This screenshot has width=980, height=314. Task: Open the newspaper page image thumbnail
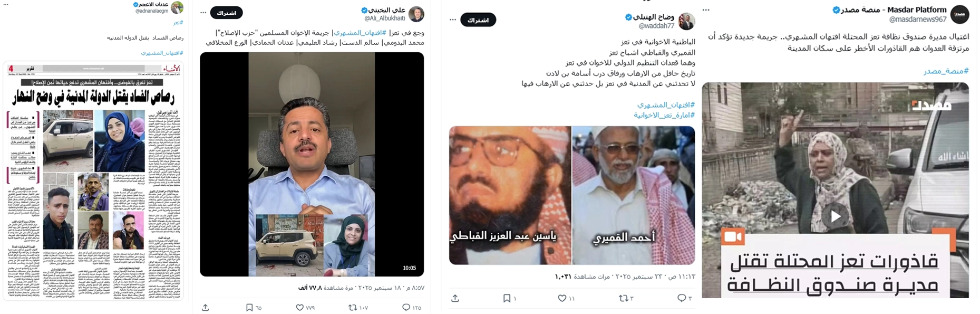click(x=93, y=181)
